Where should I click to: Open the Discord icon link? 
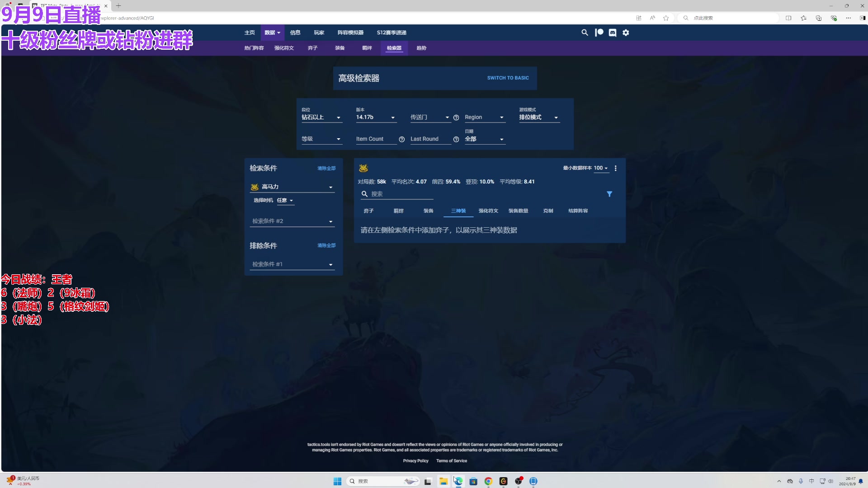tap(613, 33)
